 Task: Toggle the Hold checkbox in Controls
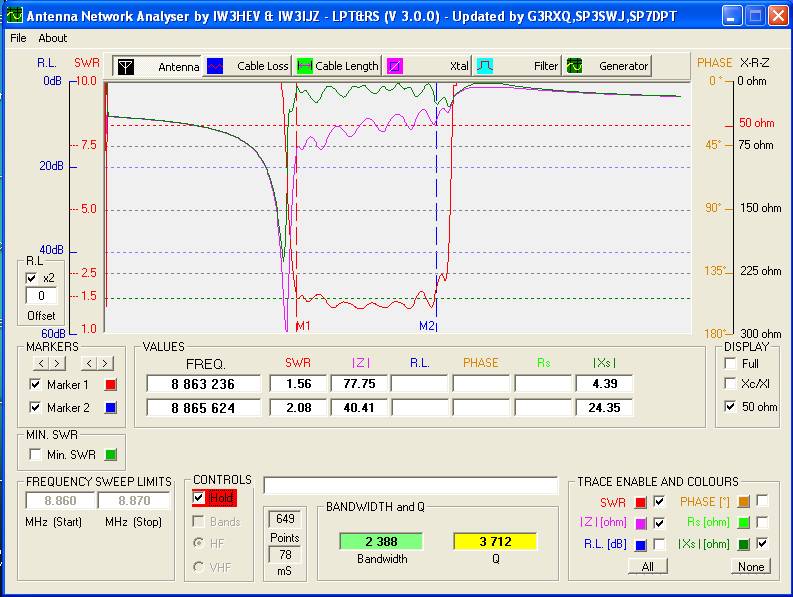(x=199, y=497)
